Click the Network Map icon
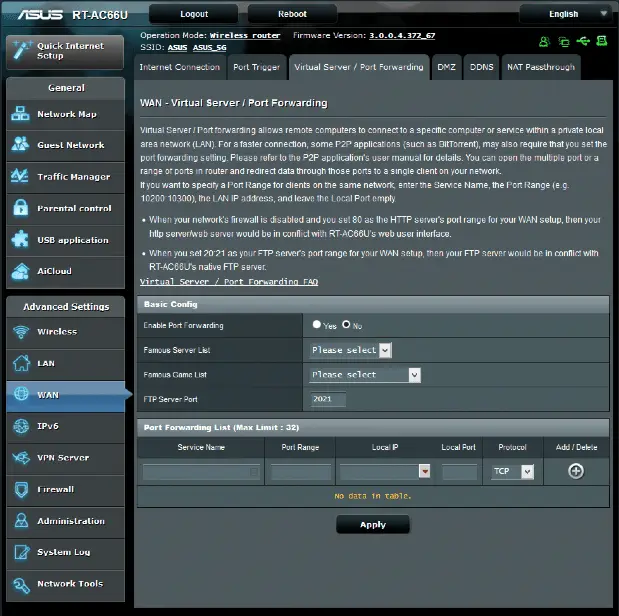Screen dimensions: 619x616 [20, 114]
